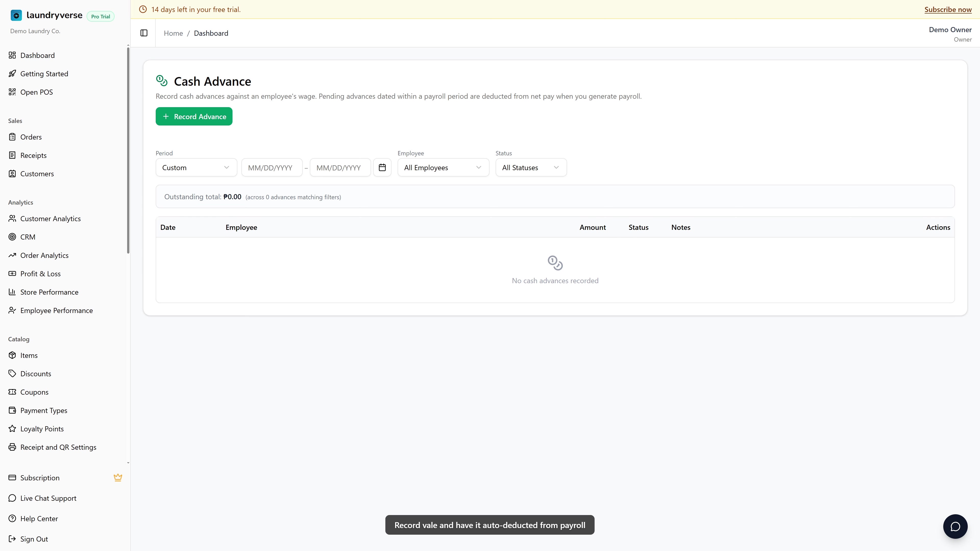Click the Profit & Loss banknote icon
Image resolution: width=980 pixels, height=551 pixels.
point(12,273)
